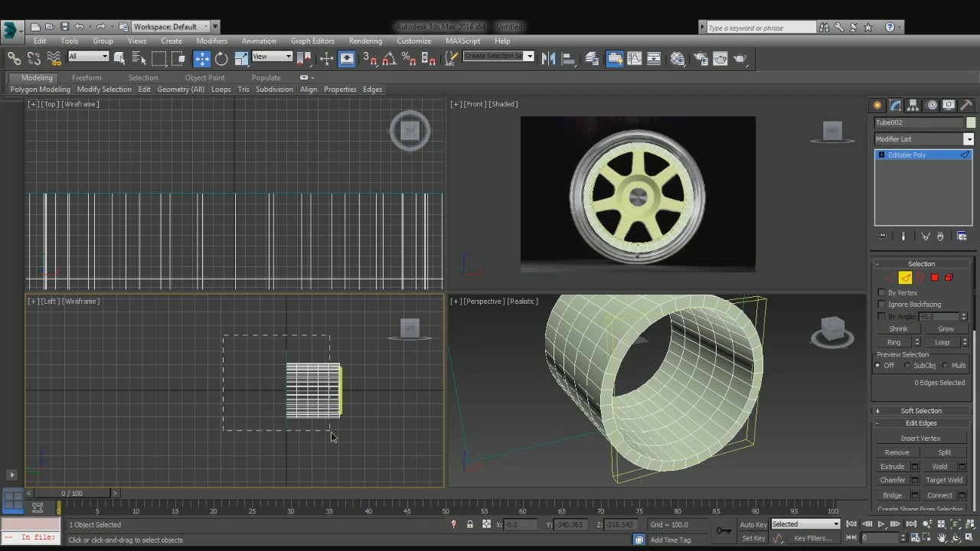The height and width of the screenshot is (551, 980).
Task: Open the Layer Manager icon
Action: pos(592,58)
